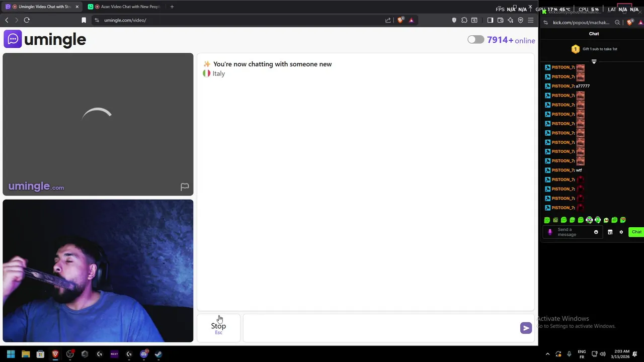Open the Brave Rewards triangle icon
Image resolution: width=644 pixels, height=362 pixels.
click(411, 20)
